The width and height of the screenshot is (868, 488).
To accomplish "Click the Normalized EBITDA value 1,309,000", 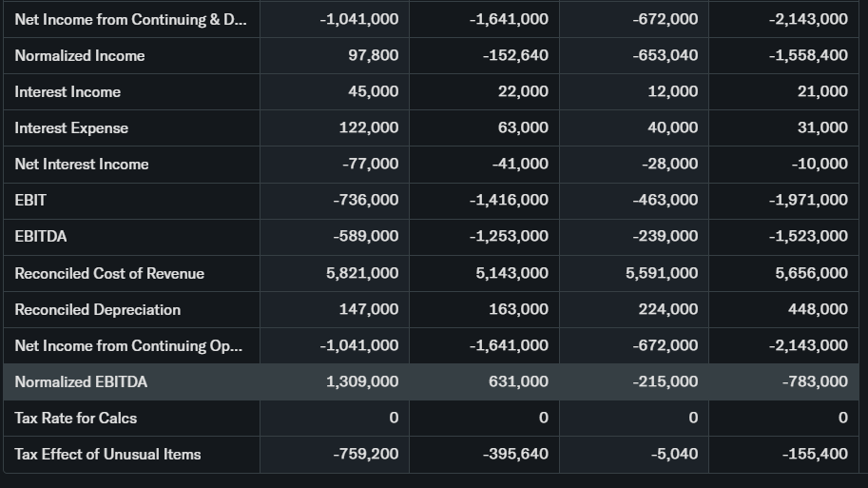I will coord(362,381).
